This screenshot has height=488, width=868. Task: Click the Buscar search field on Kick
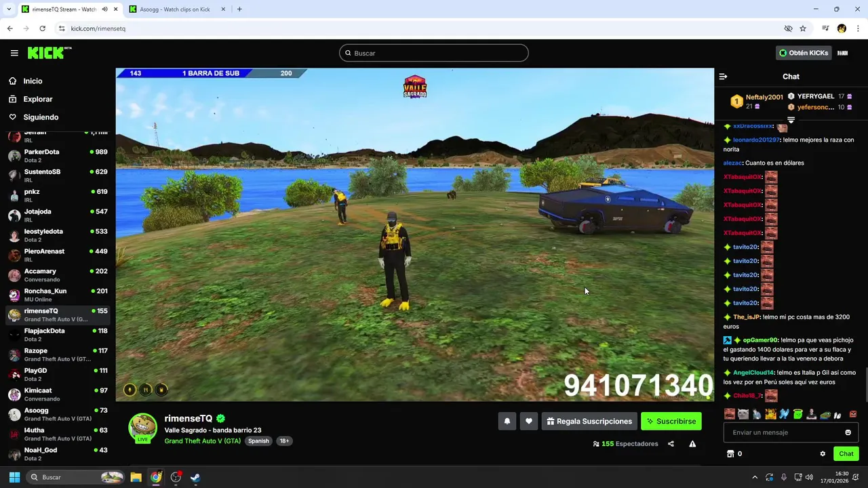(434, 53)
